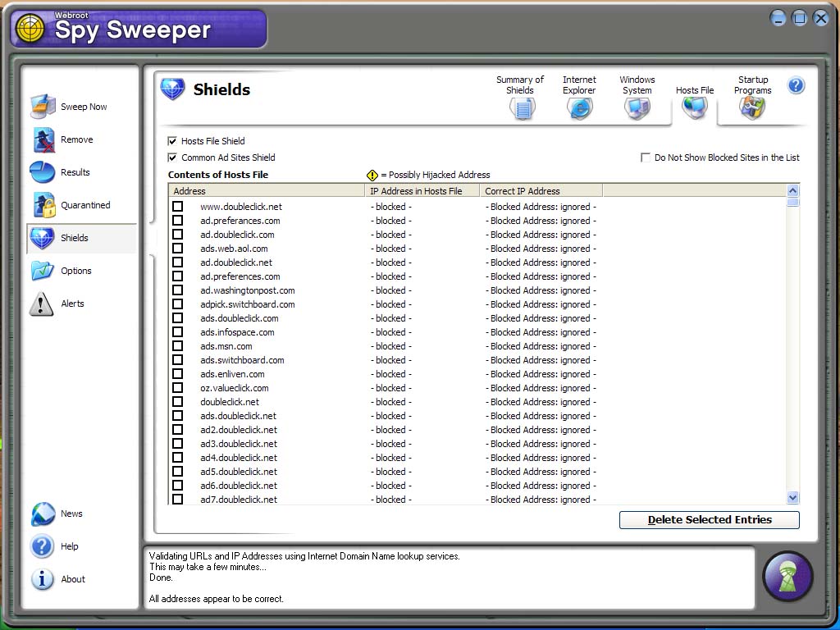Select the doubleclick.net address text
This screenshot has height=630, width=840.
[x=230, y=402]
